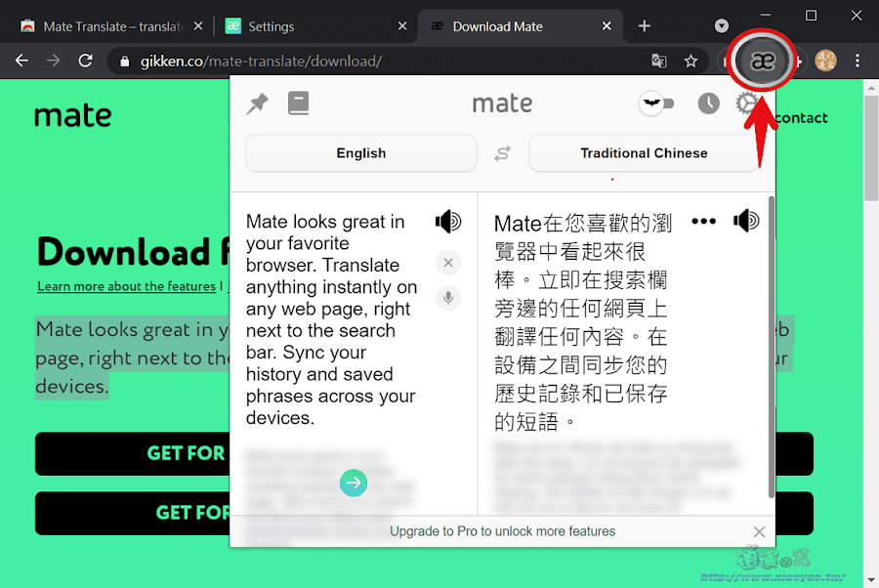Open more options for the translation
This screenshot has width=879, height=588.
(x=703, y=221)
